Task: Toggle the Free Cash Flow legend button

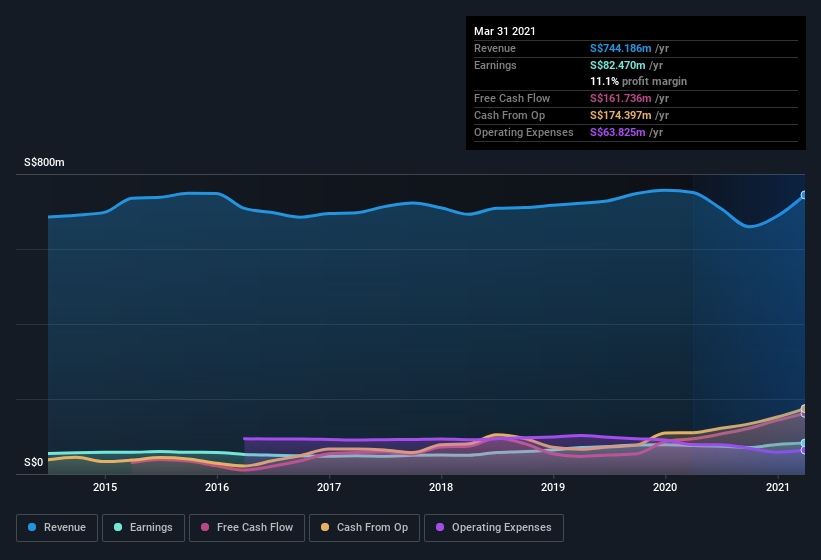Action: click(247, 528)
